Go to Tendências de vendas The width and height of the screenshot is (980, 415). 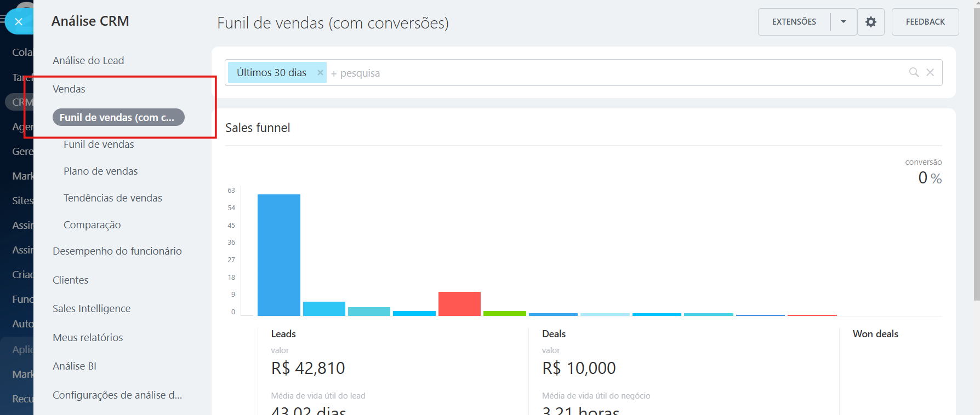pyautogui.click(x=112, y=198)
